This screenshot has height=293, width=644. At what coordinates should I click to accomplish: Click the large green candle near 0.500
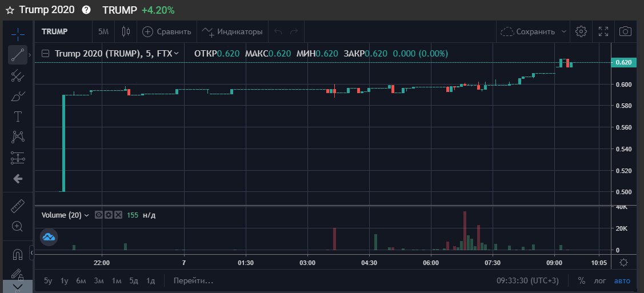[63, 143]
